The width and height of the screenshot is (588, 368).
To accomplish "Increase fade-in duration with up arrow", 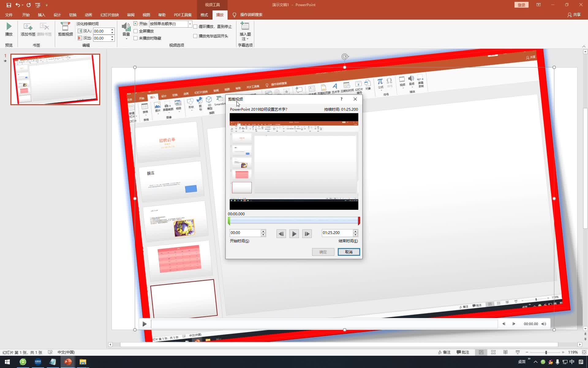I will coord(112,30).
